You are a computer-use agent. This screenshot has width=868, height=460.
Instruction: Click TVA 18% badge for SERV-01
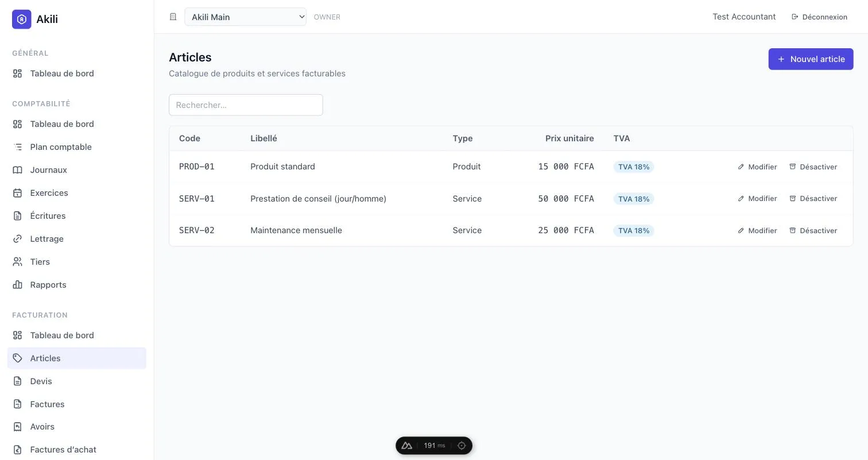pos(634,199)
